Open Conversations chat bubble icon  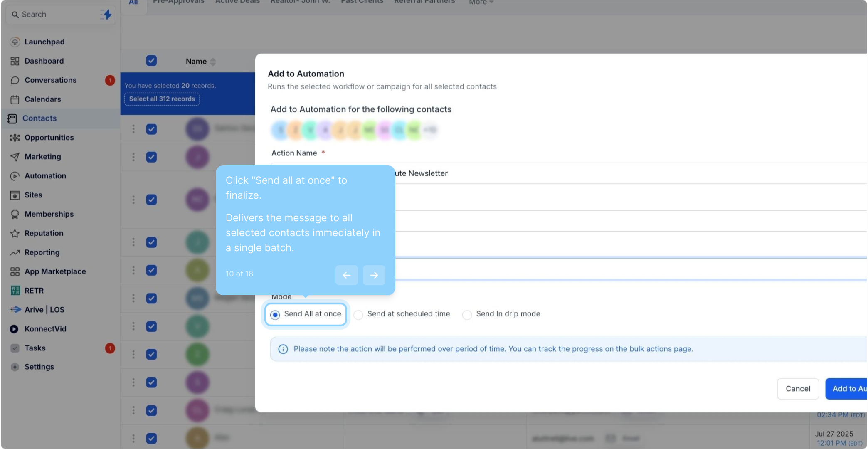coord(15,80)
